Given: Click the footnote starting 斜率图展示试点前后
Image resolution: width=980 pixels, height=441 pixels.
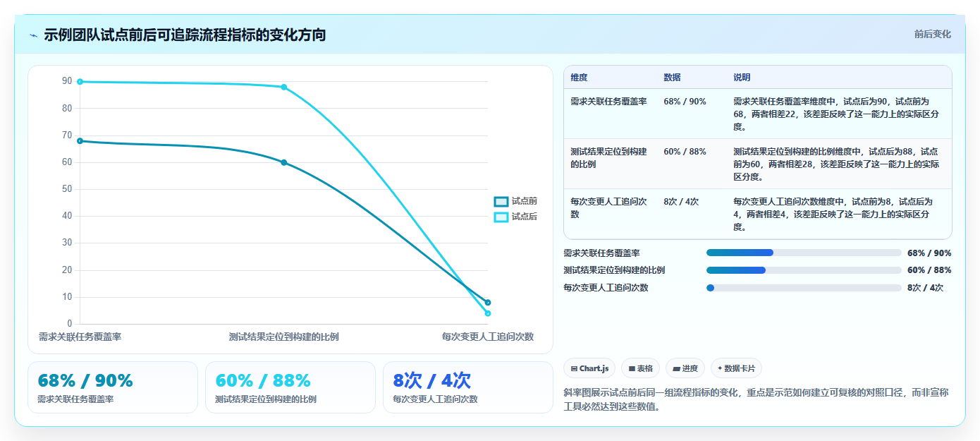Looking at the screenshot, I should pyautogui.click(x=757, y=399).
